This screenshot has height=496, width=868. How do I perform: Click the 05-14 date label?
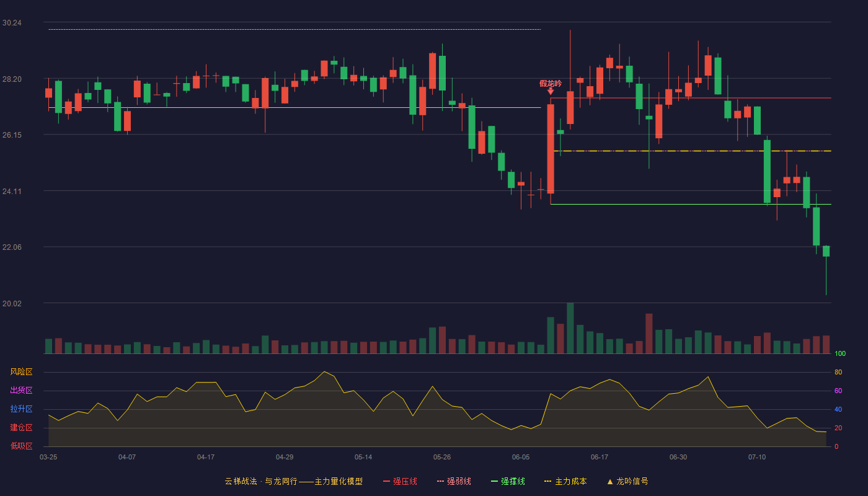(x=363, y=457)
